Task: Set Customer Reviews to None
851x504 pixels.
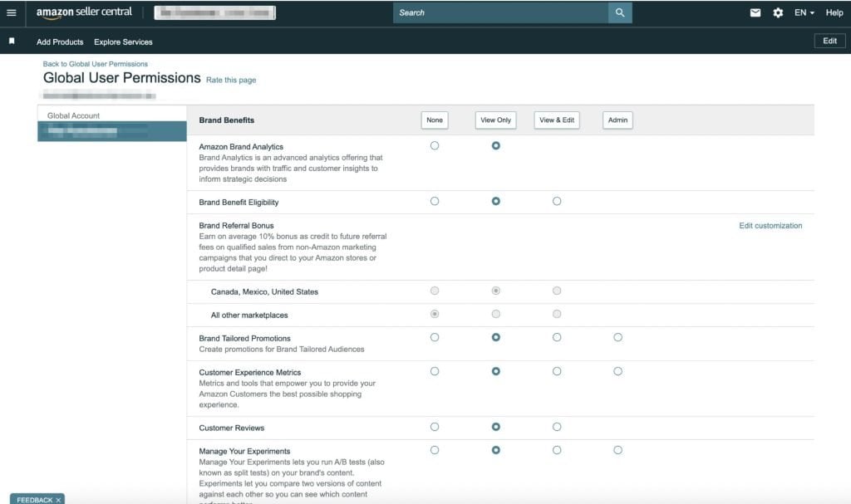Action: pyautogui.click(x=434, y=427)
